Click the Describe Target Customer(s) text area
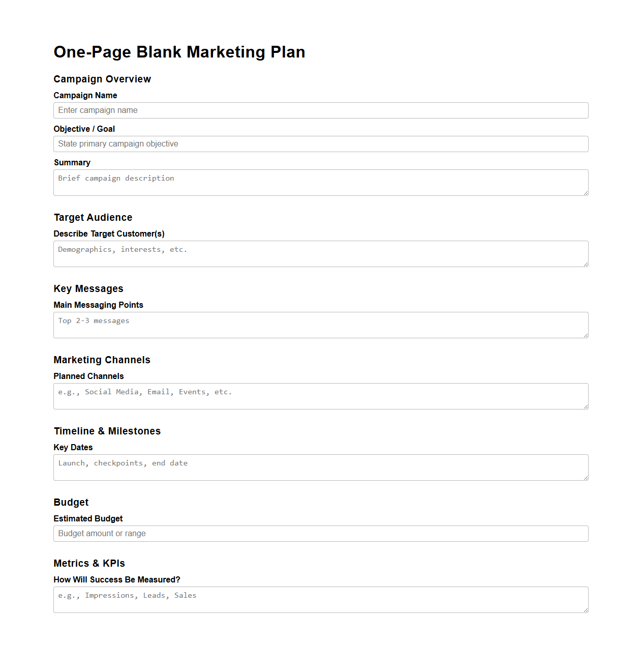642x672 pixels. click(x=320, y=253)
